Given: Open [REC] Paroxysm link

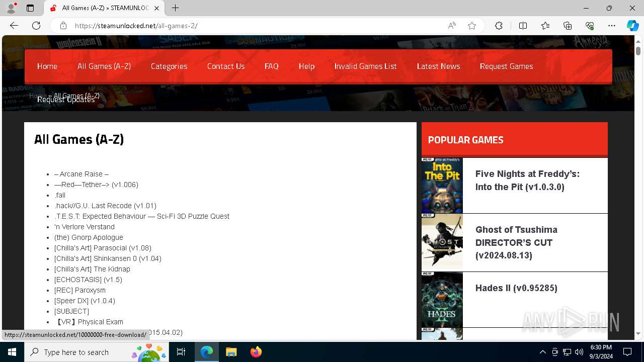Looking at the screenshot, I should pyautogui.click(x=80, y=290).
